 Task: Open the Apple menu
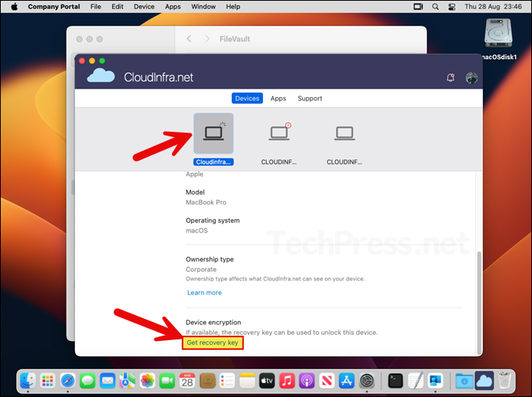tap(14, 7)
